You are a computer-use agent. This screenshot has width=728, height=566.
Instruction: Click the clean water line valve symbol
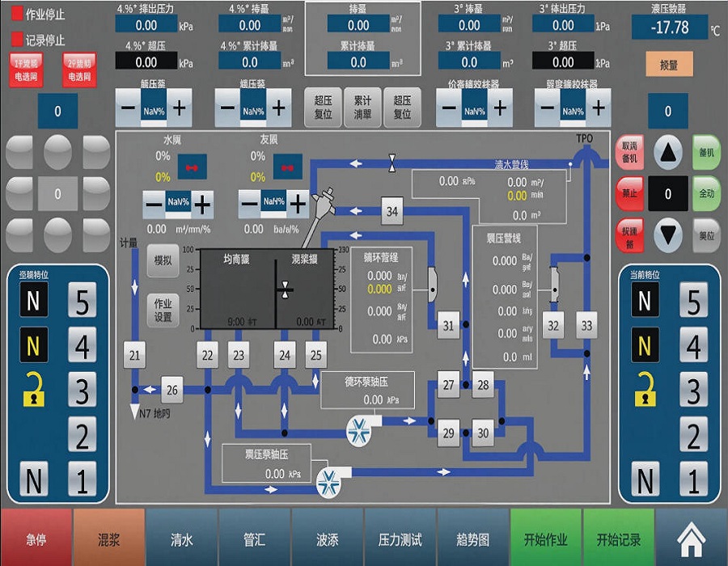[392, 163]
